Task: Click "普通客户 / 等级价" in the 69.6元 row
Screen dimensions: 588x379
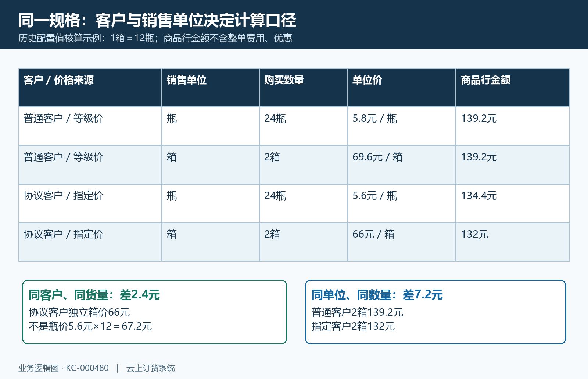Action: click(63, 157)
